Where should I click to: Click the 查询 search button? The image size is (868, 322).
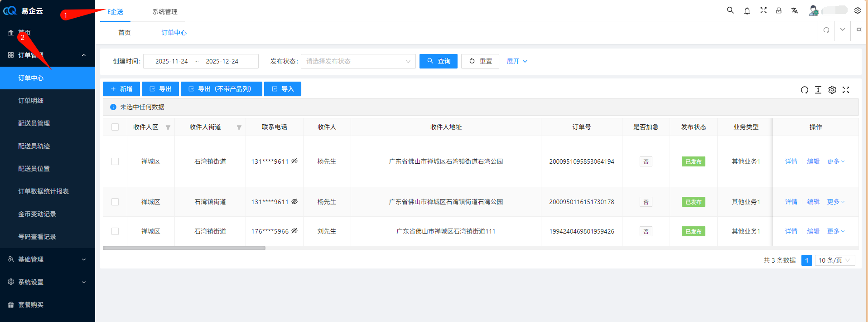[438, 61]
